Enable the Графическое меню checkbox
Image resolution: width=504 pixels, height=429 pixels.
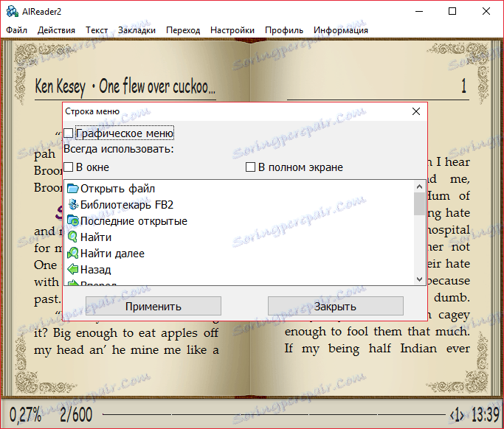tap(68, 133)
